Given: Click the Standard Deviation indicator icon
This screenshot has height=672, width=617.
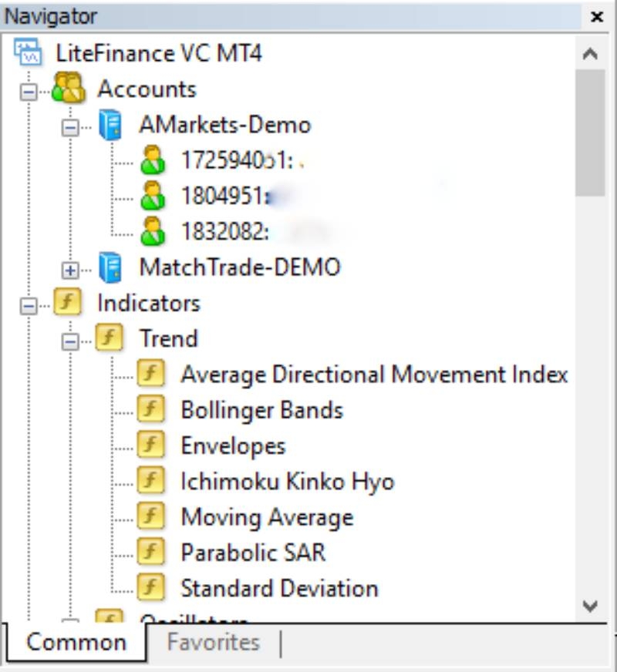Looking at the screenshot, I should pos(151,586).
